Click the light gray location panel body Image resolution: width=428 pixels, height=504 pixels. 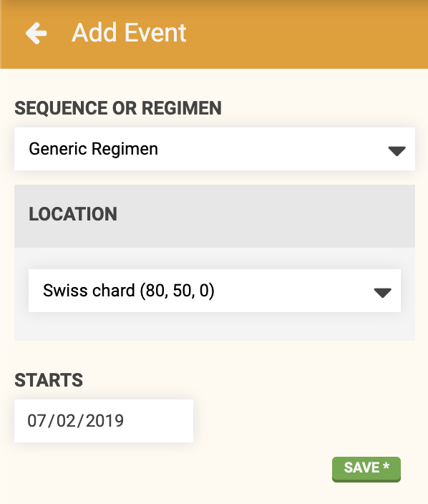point(215,326)
